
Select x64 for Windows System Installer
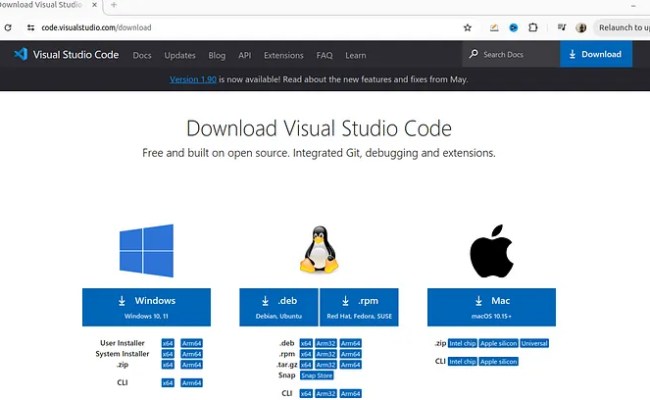[168, 354]
